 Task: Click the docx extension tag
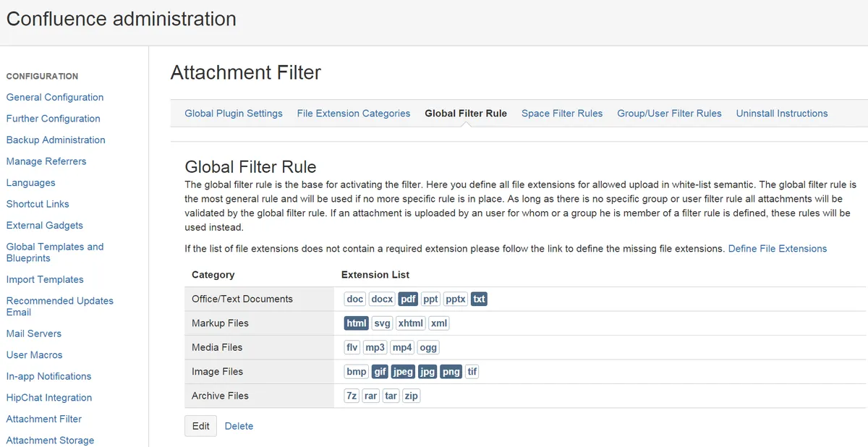point(382,299)
